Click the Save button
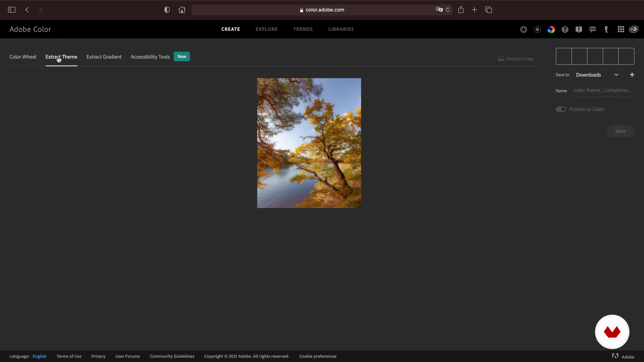The width and height of the screenshot is (644, 362). [x=620, y=131]
